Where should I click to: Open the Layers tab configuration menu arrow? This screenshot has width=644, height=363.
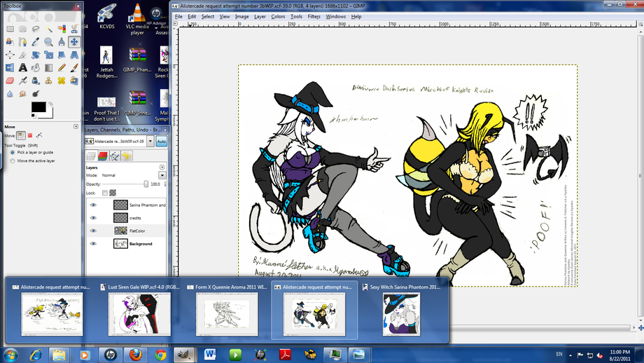162,167
